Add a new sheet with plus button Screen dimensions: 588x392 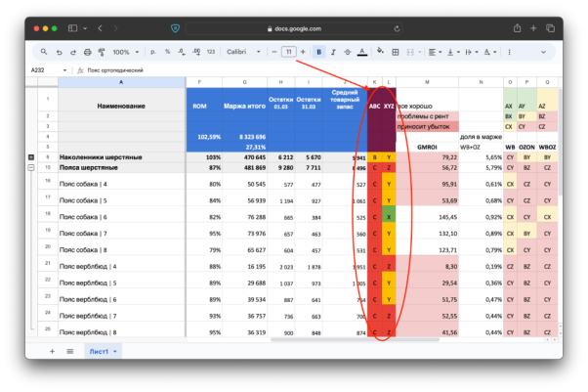[x=52, y=352]
